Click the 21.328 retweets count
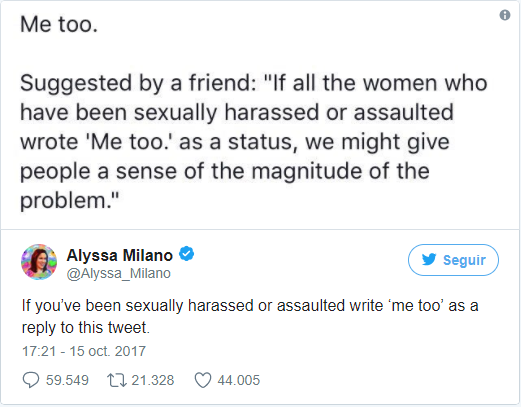 (153, 380)
